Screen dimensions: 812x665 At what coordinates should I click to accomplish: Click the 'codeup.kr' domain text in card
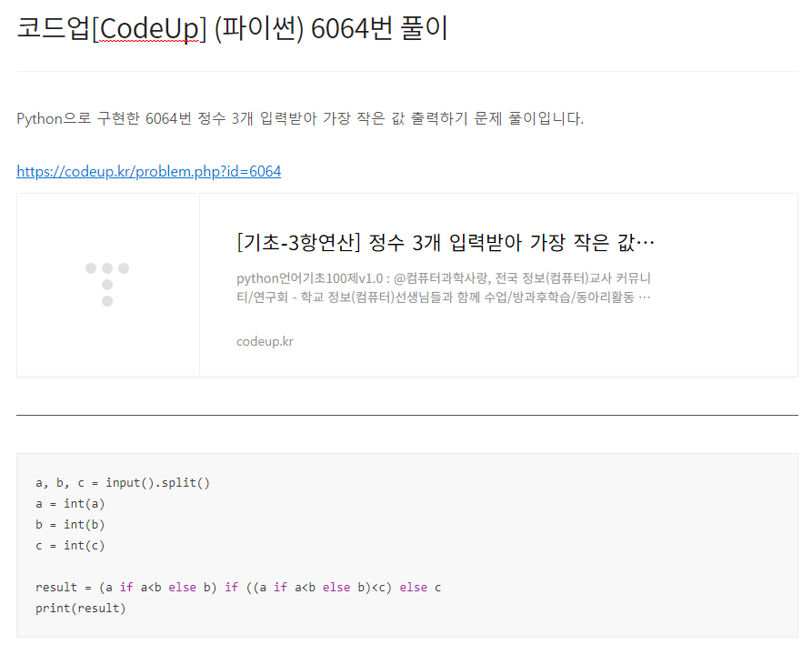click(265, 342)
